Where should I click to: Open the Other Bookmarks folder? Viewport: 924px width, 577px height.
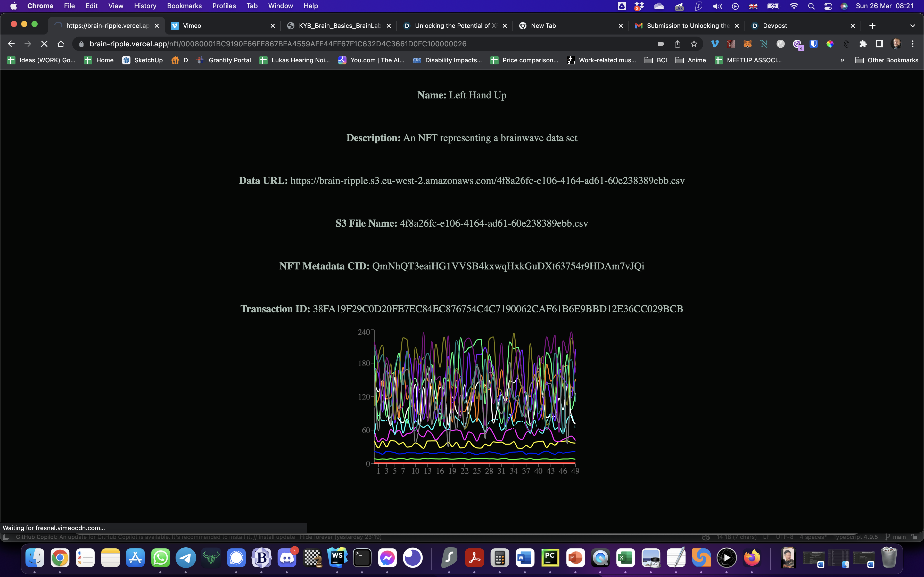coord(887,60)
